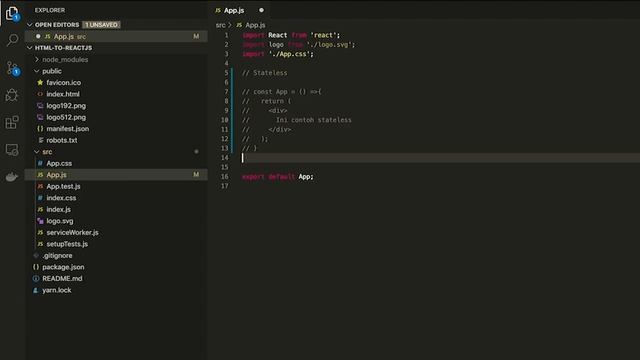Click the src breadcrumb segment
Image resolution: width=640 pixels, height=360 pixels.
click(220, 25)
